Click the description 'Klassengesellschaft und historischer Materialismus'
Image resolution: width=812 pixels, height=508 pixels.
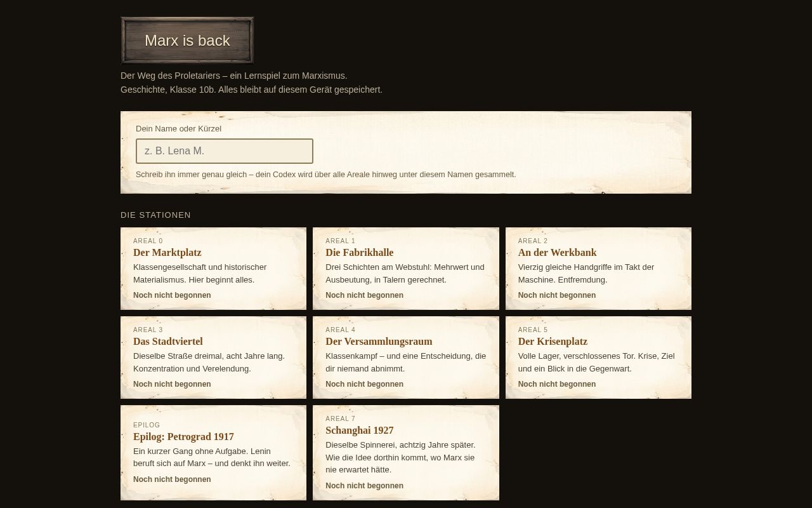[x=200, y=273]
